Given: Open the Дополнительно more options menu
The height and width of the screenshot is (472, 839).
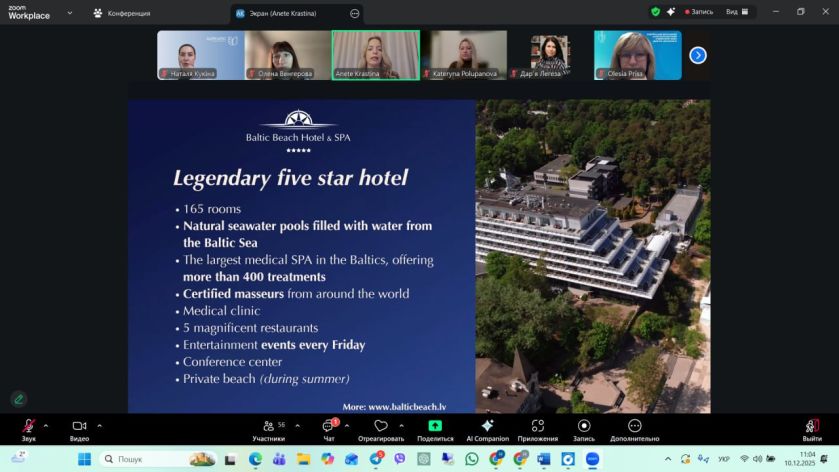Looking at the screenshot, I should click(635, 430).
